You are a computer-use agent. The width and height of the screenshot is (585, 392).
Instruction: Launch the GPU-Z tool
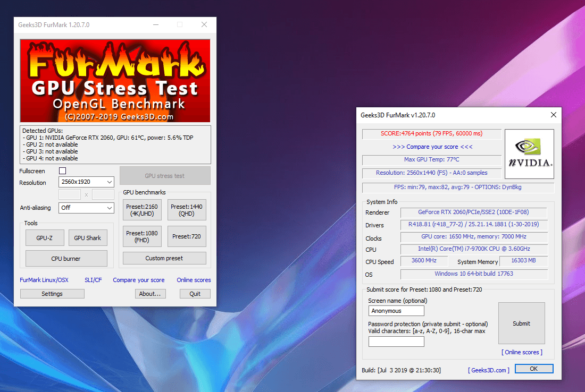(45, 238)
